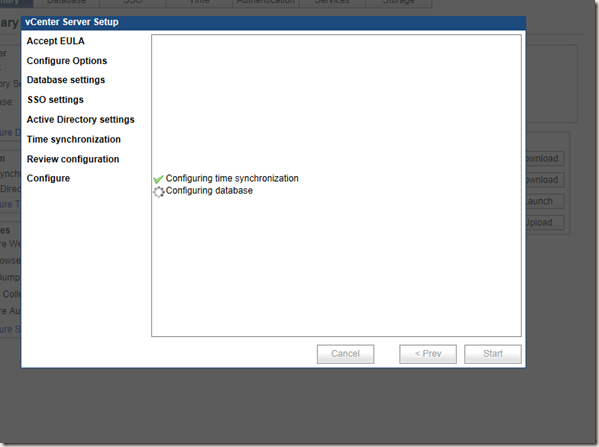Open Active Directory settings step
This screenshot has width=599, height=447.
pyautogui.click(x=81, y=120)
